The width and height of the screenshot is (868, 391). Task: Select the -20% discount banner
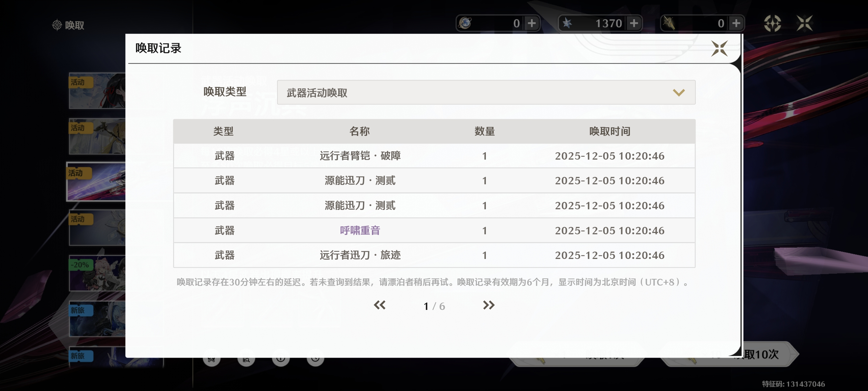[97, 273]
